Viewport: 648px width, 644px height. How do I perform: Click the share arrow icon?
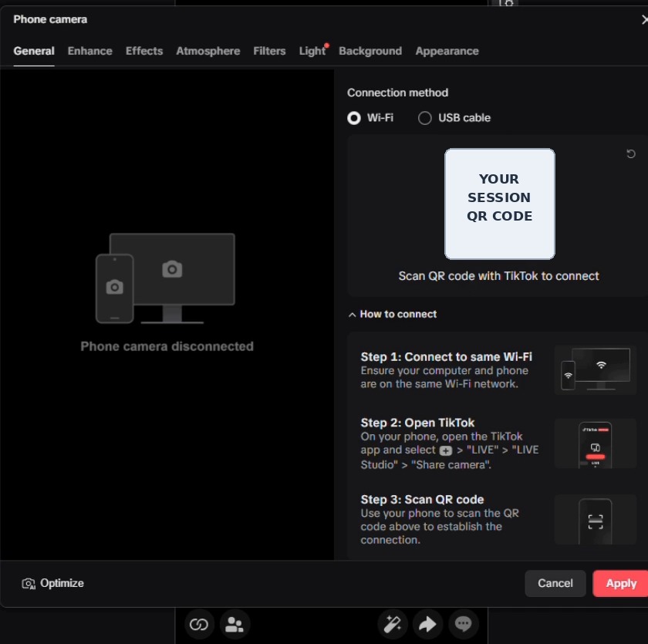point(427,624)
